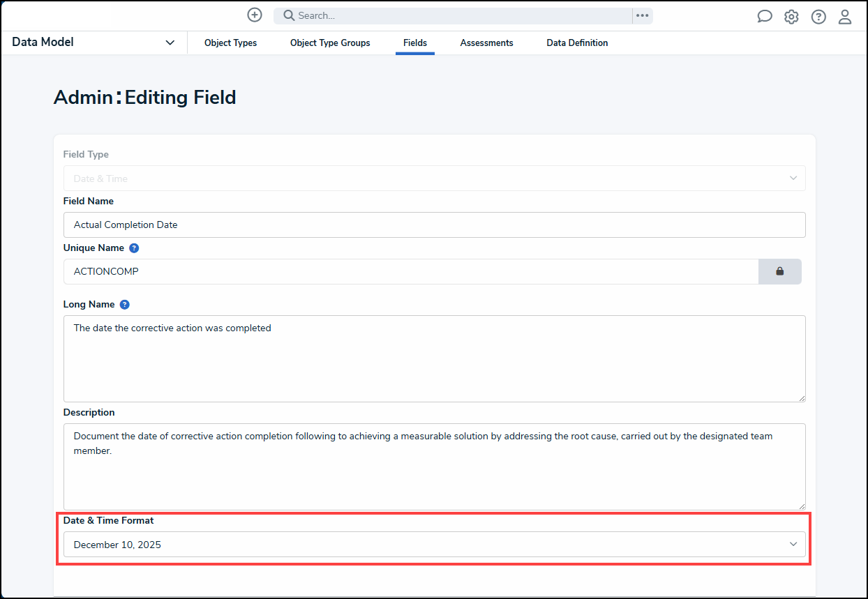Click the ellipsis next to the search bar
Image resolution: width=868 pixels, height=599 pixels.
pos(642,15)
